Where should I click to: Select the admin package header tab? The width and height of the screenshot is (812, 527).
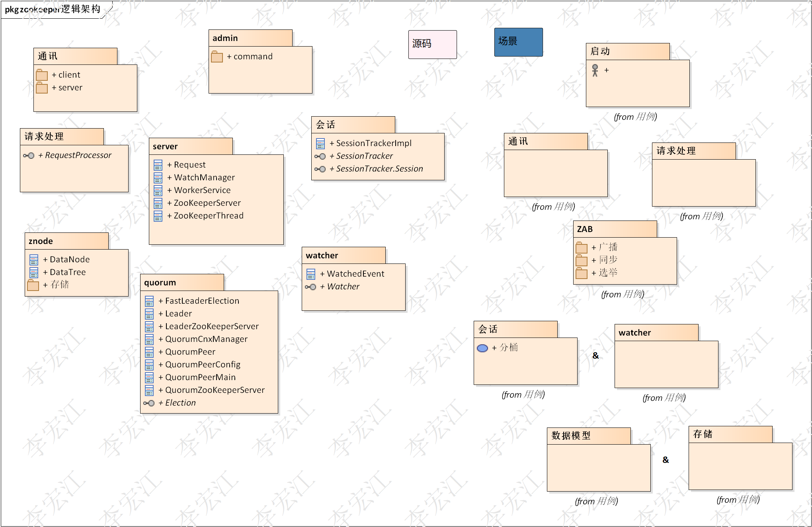point(250,38)
